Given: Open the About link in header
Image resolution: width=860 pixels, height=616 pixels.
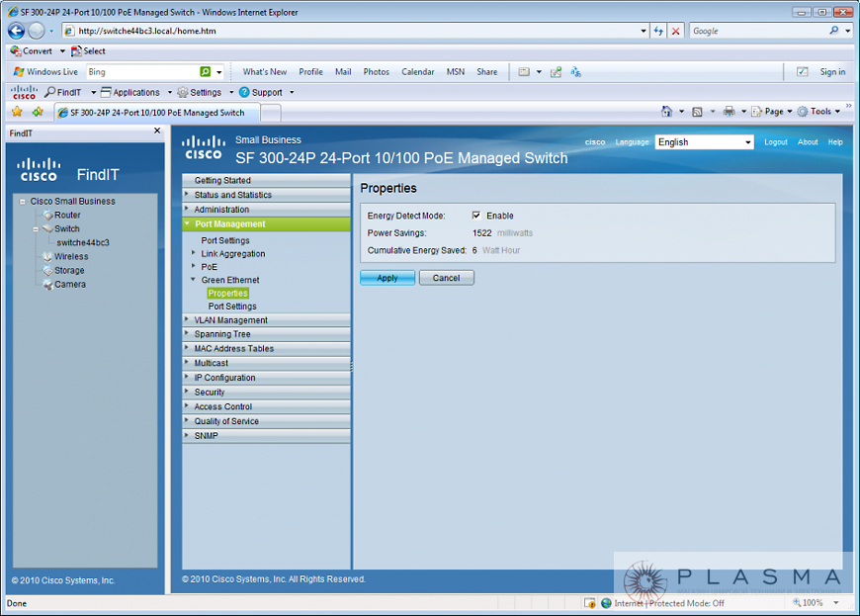Looking at the screenshot, I should (808, 142).
